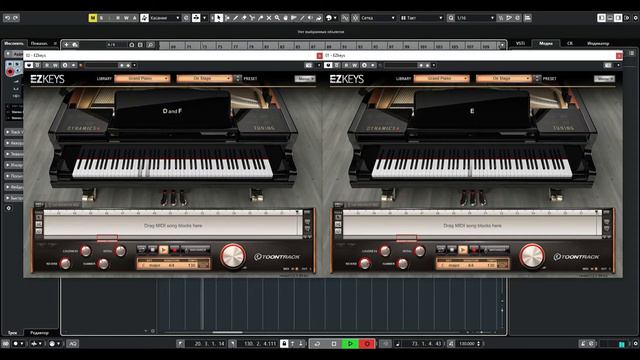Toggle the yellow M mute-all button
Image resolution: width=640 pixels, height=360 pixels.
(93, 18)
